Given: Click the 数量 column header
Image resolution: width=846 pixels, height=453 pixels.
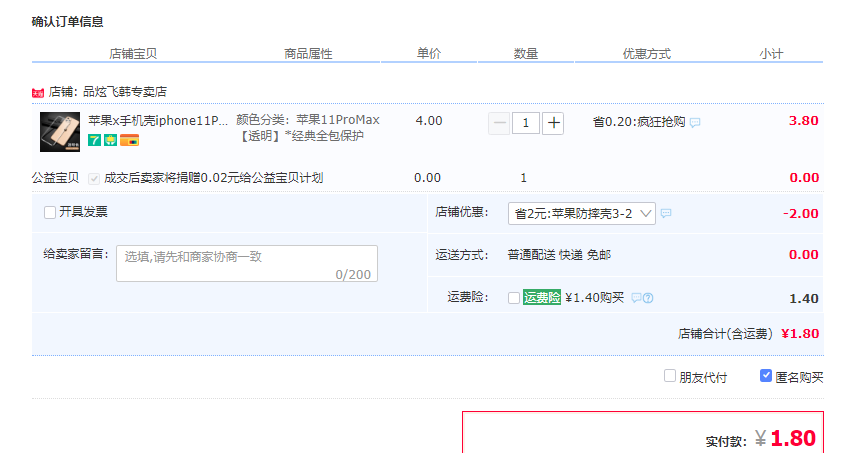Looking at the screenshot, I should point(526,53).
